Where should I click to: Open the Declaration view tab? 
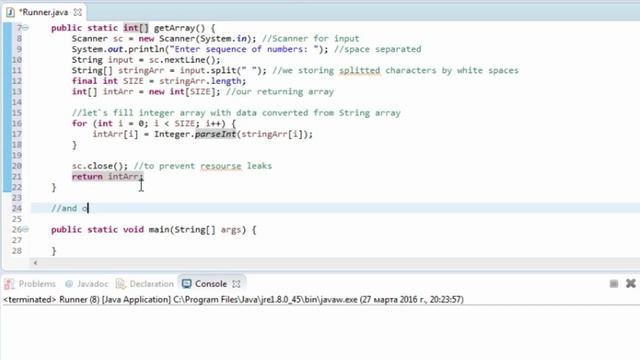point(145,284)
